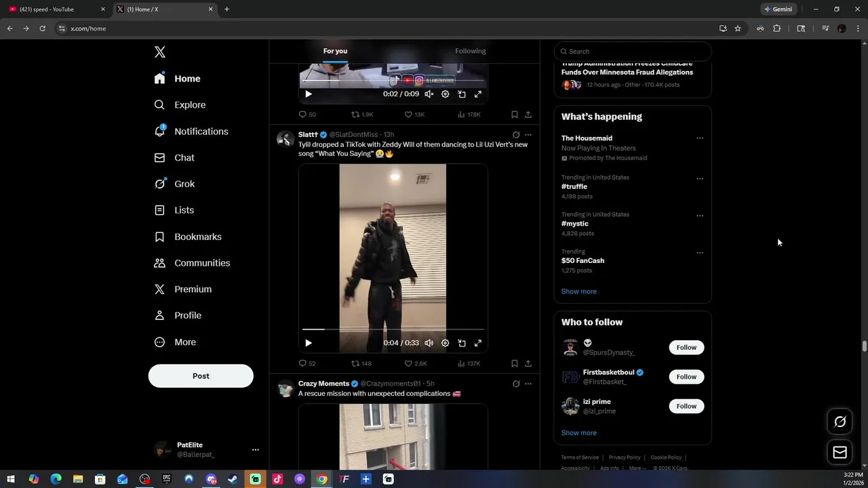Switch to speed YouTube browser tab
Image resolution: width=868 pixels, height=488 pixels.
point(58,9)
